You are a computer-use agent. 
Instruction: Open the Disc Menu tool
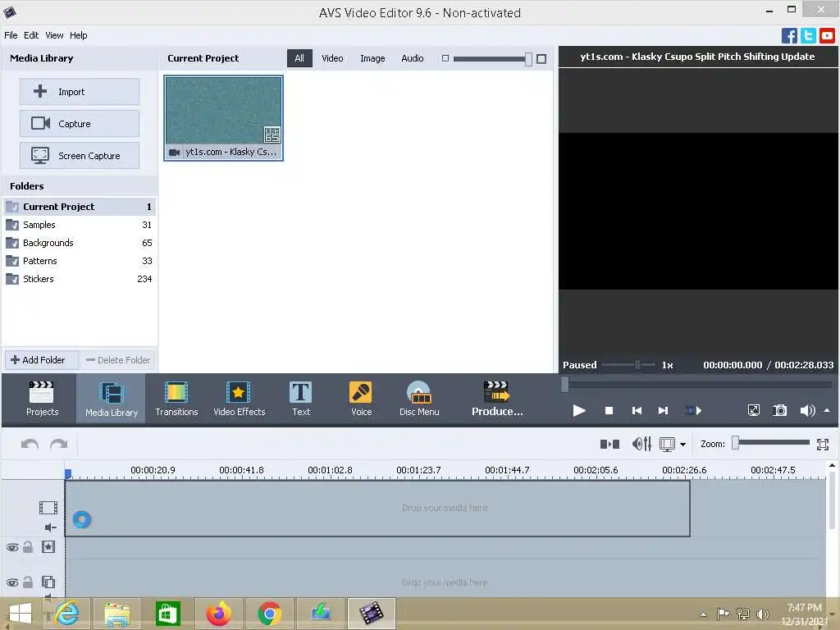pos(419,399)
